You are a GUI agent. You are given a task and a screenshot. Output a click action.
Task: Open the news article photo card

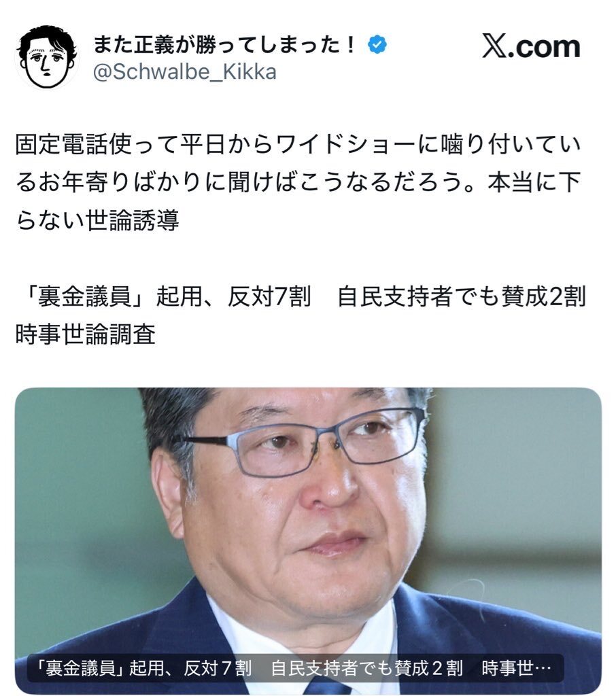tap(308, 540)
